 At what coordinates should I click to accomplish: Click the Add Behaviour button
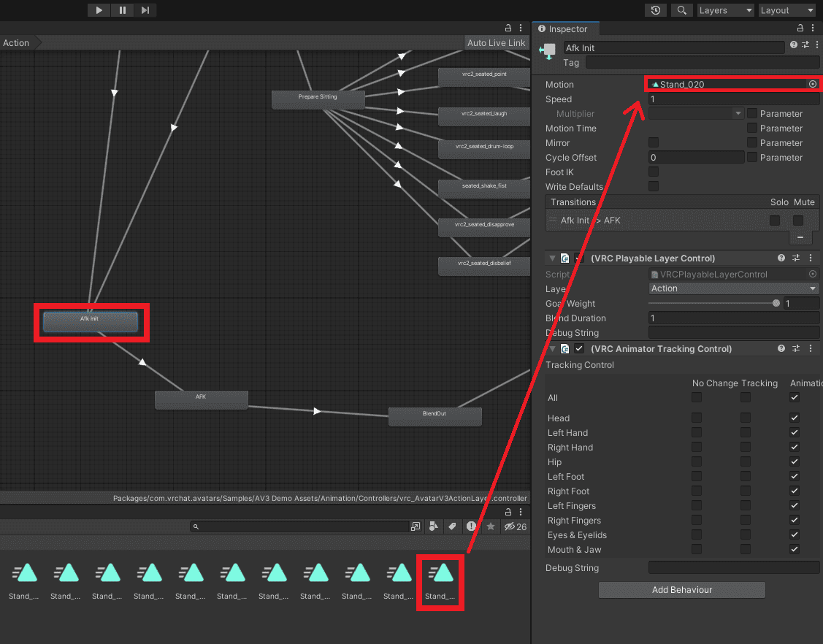tap(681, 590)
